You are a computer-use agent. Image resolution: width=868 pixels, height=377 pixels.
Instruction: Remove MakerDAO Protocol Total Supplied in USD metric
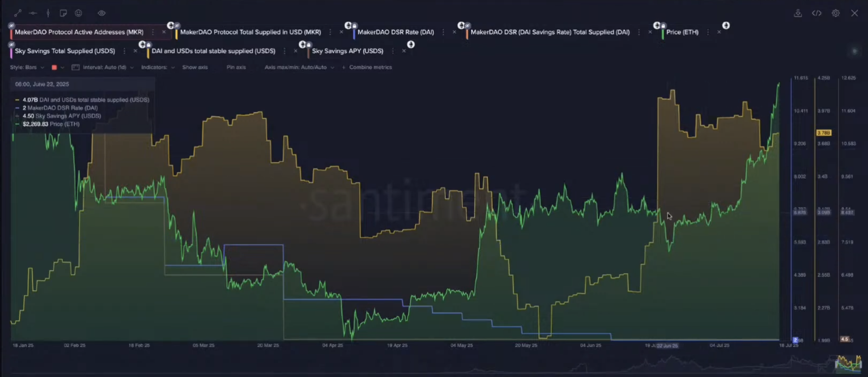click(341, 32)
